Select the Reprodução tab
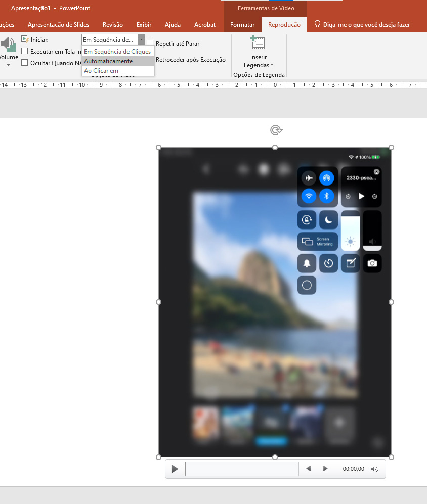The width and height of the screenshot is (427, 504). coord(284,24)
